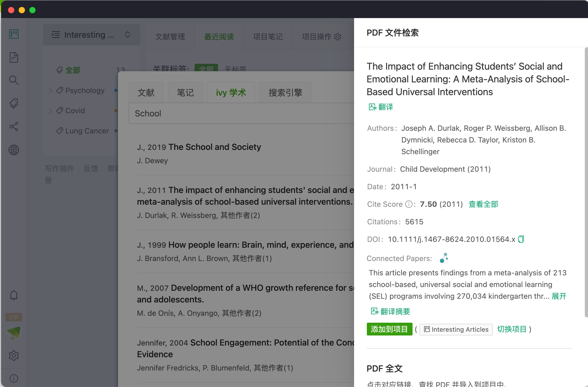
Task: Click the Cite Score info icon
Action: [409, 204]
